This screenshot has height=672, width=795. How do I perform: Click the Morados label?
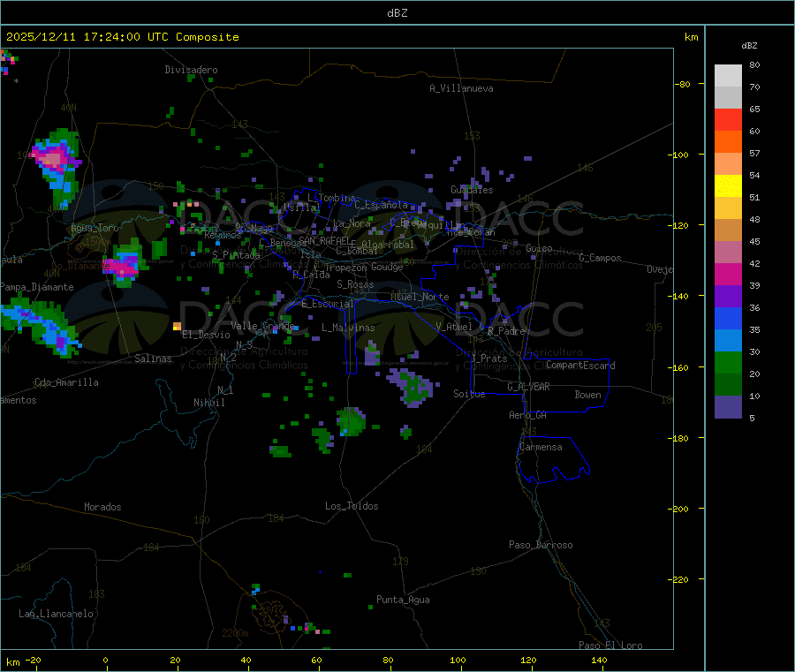102,507
